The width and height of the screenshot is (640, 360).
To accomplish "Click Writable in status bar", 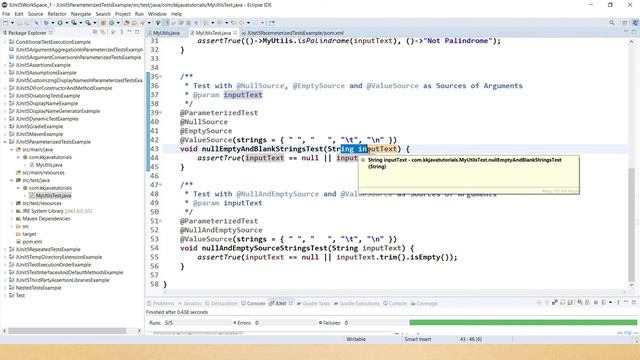I will pyautogui.click(x=356, y=339).
